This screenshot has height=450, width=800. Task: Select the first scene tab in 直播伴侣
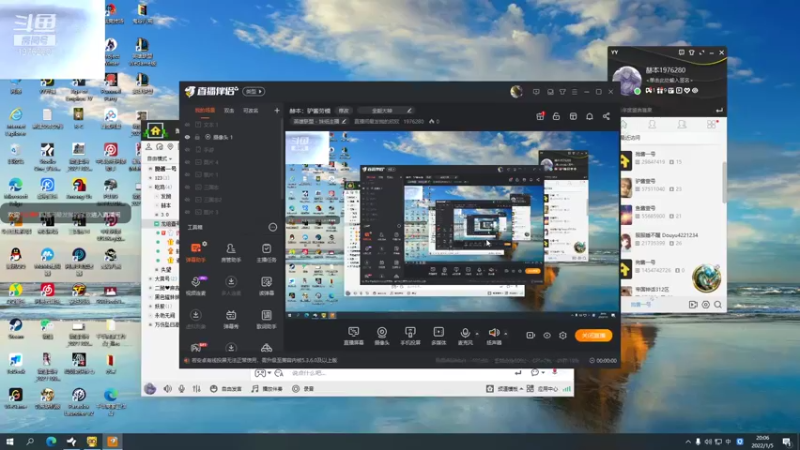click(205, 110)
